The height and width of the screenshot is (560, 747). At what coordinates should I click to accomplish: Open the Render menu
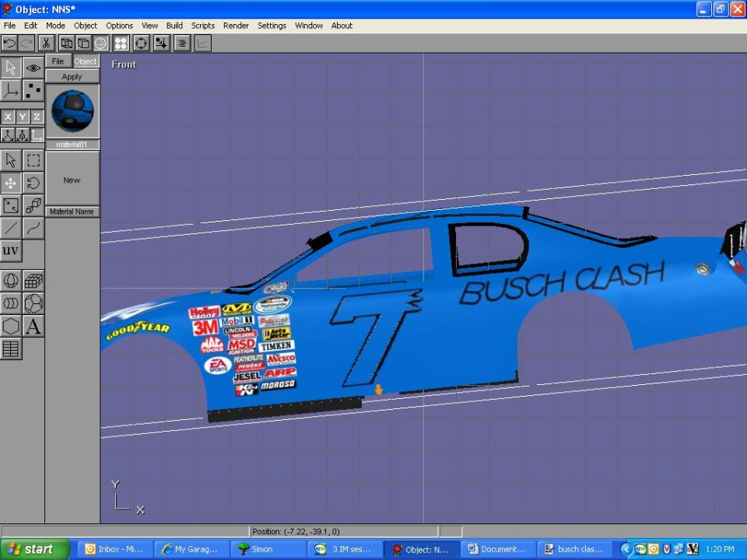point(236,26)
